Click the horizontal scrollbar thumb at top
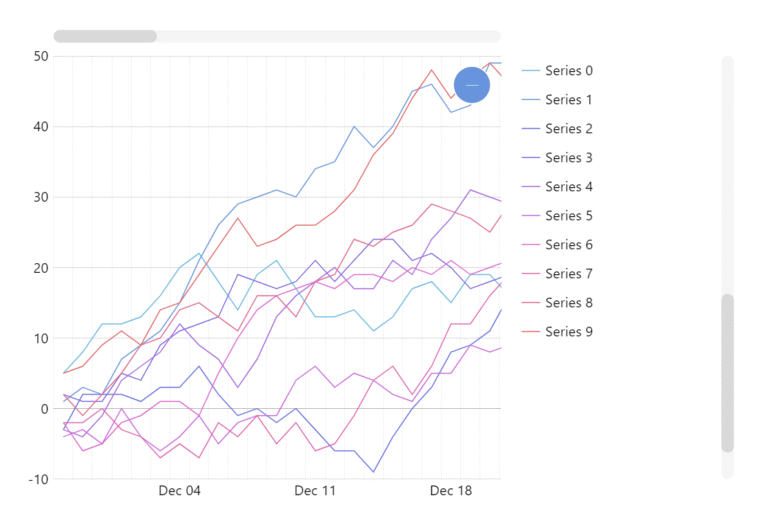 tap(105, 36)
